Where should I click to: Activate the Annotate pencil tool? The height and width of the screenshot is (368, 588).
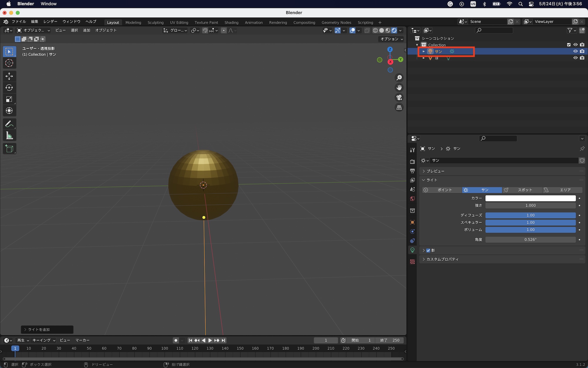tap(9, 124)
